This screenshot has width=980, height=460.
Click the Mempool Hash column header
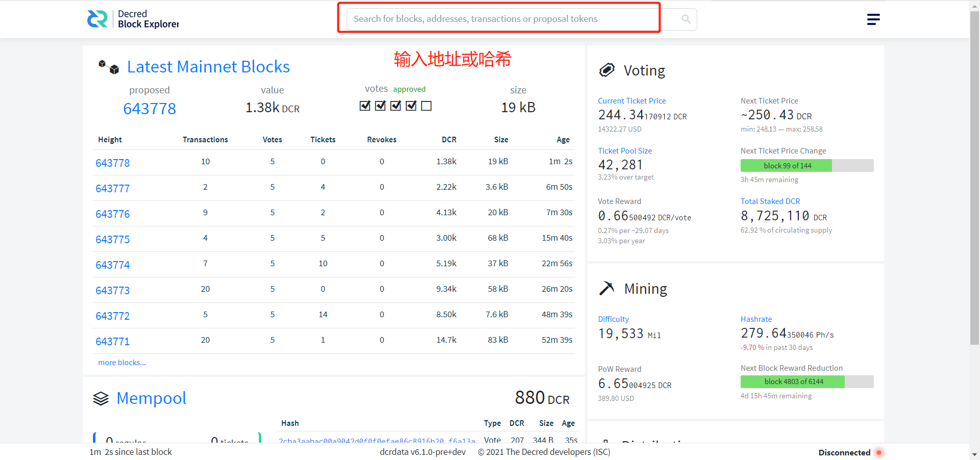(290, 423)
